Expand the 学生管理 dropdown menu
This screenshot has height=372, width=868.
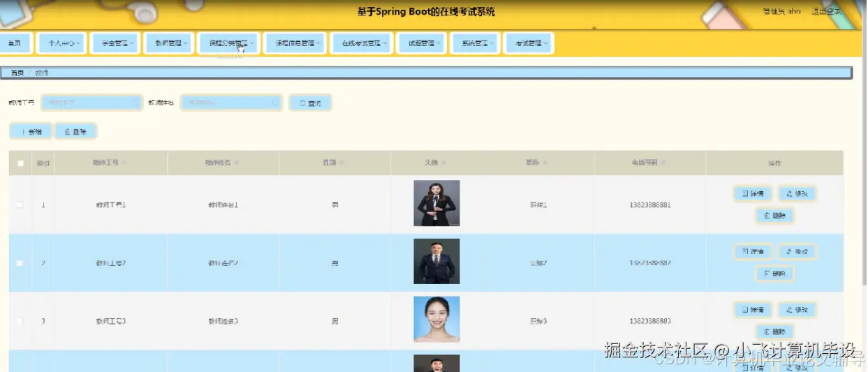115,43
